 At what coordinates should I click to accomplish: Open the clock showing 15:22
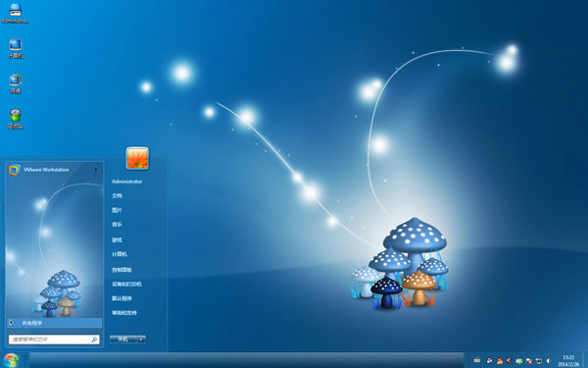tap(568, 361)
